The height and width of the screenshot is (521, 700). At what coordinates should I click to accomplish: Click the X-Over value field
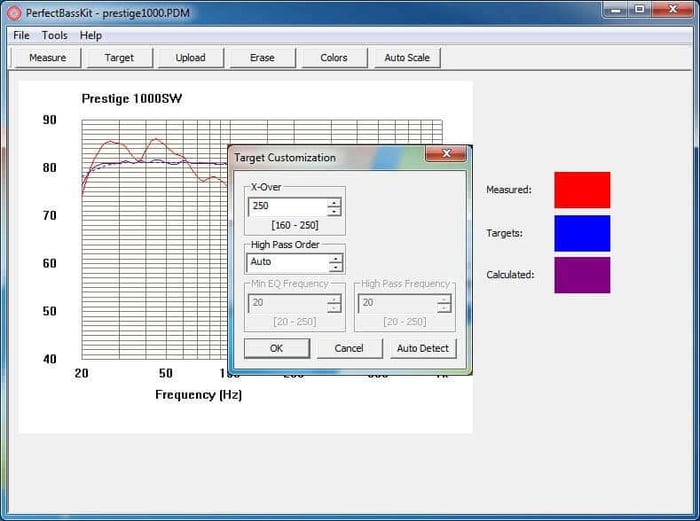click(286, 206)
